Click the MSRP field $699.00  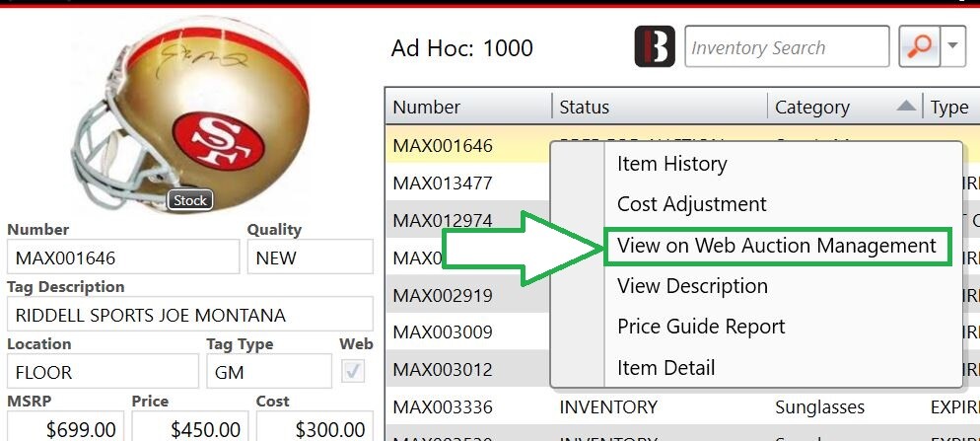click(x=66, y=426)
